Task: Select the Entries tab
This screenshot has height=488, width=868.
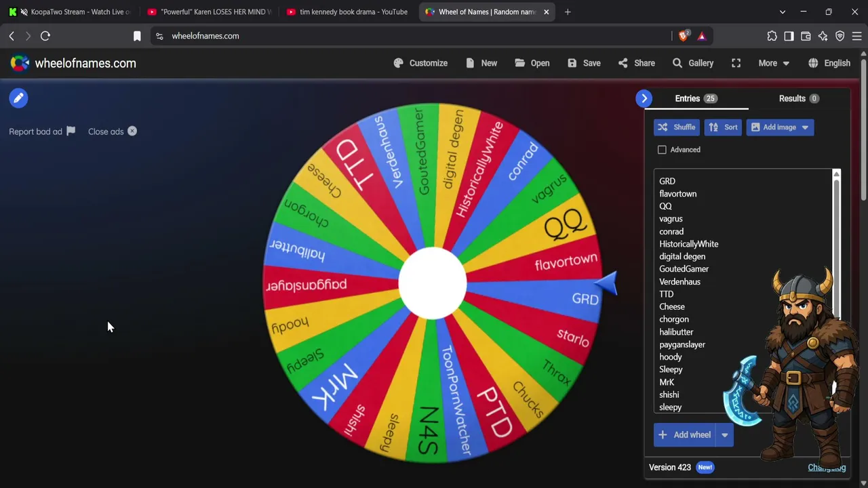Action: pyautogui.click(x=696, y=98)
